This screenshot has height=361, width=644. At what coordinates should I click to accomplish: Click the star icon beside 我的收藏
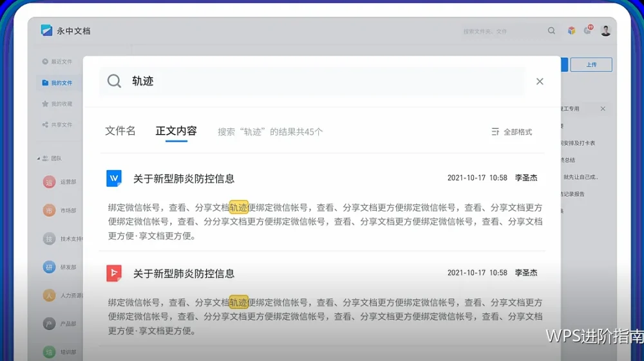[x=45, y=104]
